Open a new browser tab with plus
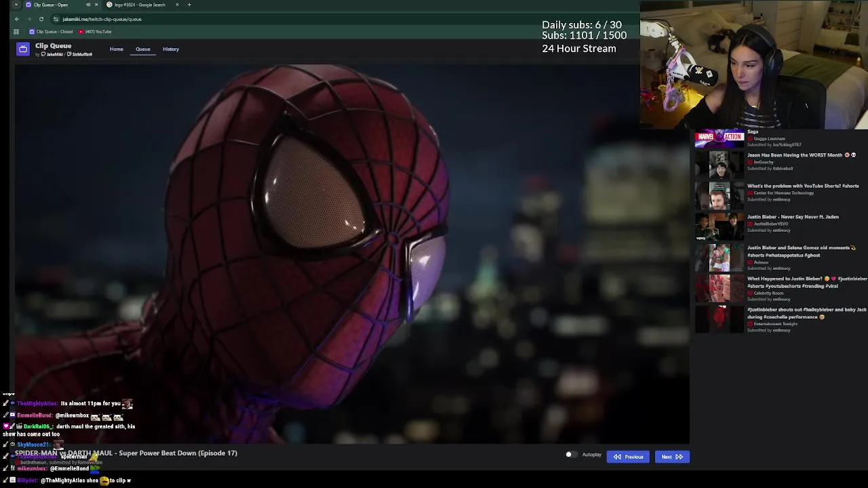The height and width of the screenshot is (488, 868). coord(189,5)
